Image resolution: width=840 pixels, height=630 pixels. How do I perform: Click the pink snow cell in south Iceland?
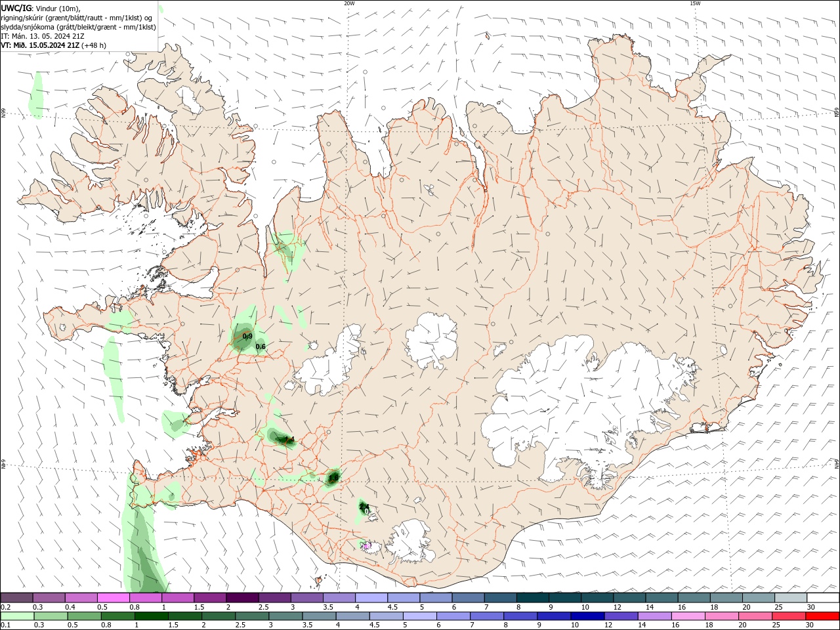coord(366,546)
